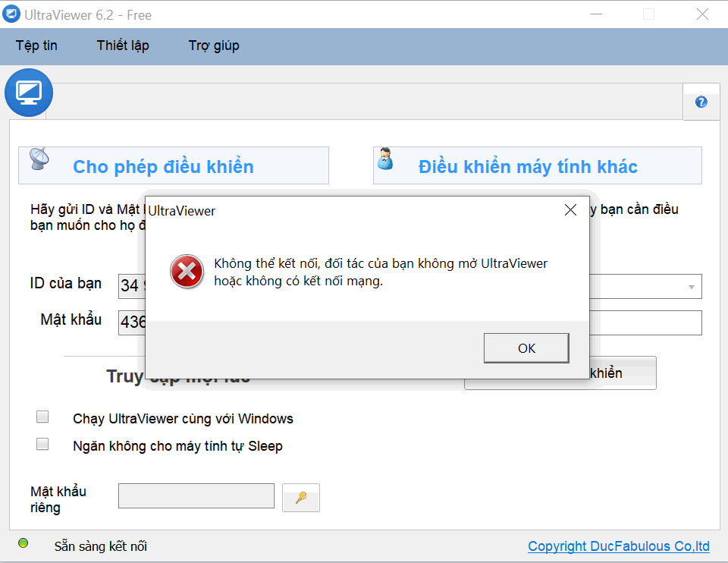Click the error message starting "Không thể kết nối"

click(x=381, y=272)
